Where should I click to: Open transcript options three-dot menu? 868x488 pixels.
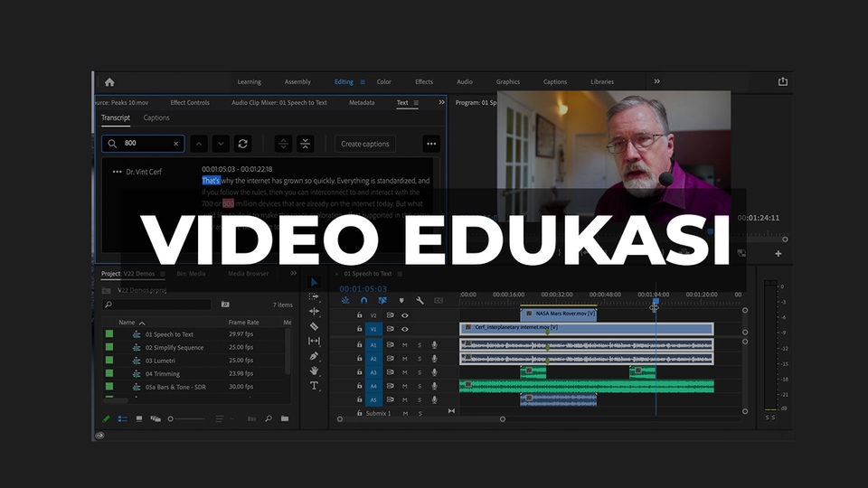pos(431,144)
